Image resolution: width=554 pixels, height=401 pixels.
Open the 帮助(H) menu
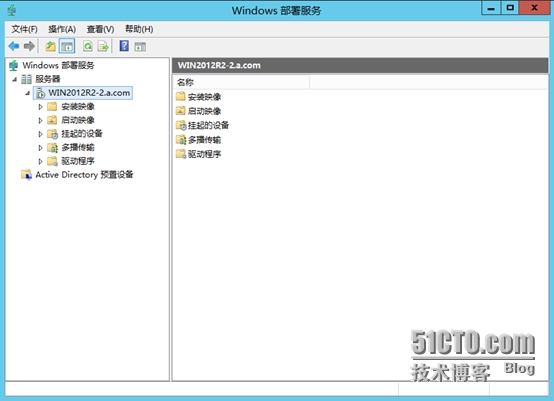(139, 29)
